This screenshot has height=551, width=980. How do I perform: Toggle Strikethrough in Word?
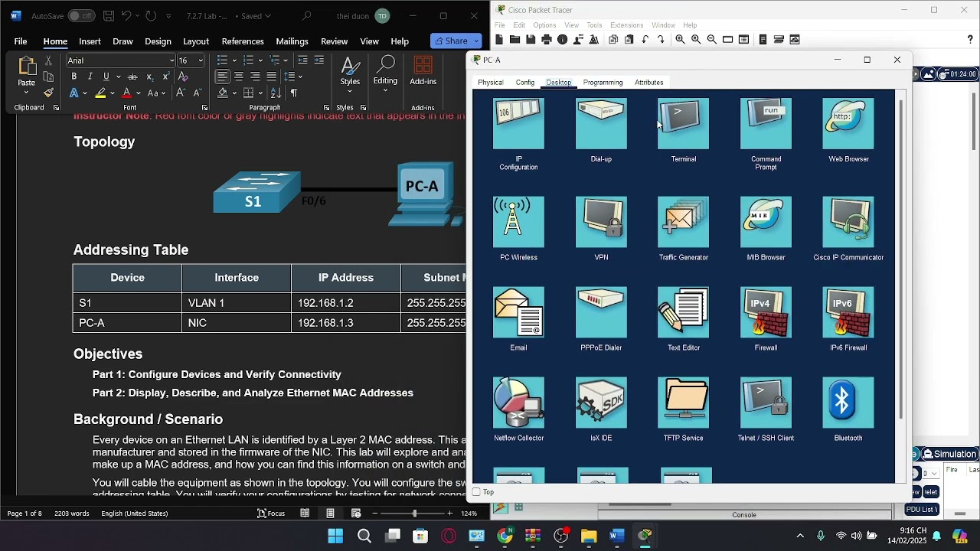(x=132, y=77)
